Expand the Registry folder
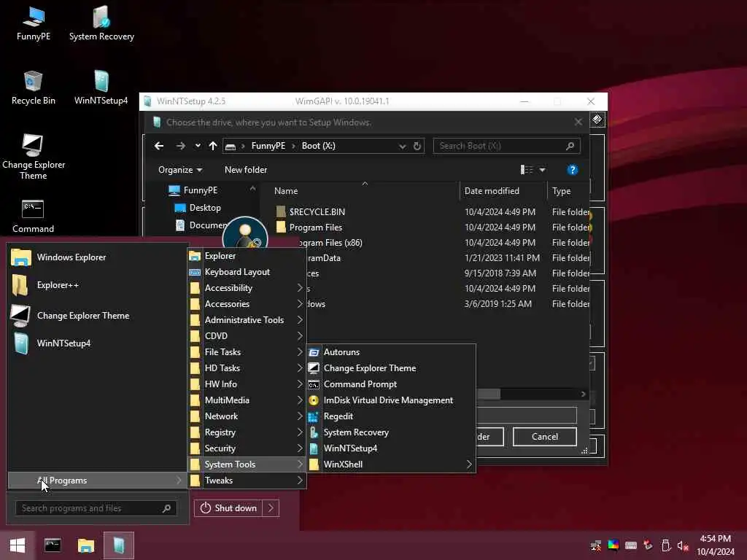The image size is (747, 560). 247,432
